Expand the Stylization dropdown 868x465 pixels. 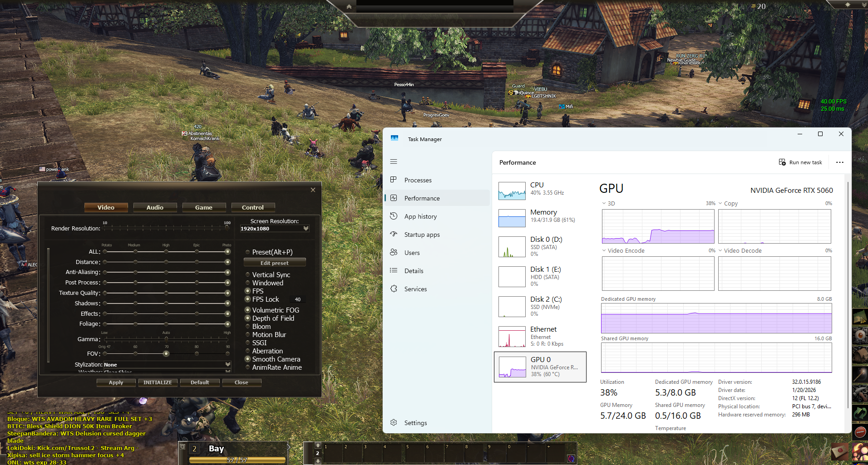click(x=227, y=364)
